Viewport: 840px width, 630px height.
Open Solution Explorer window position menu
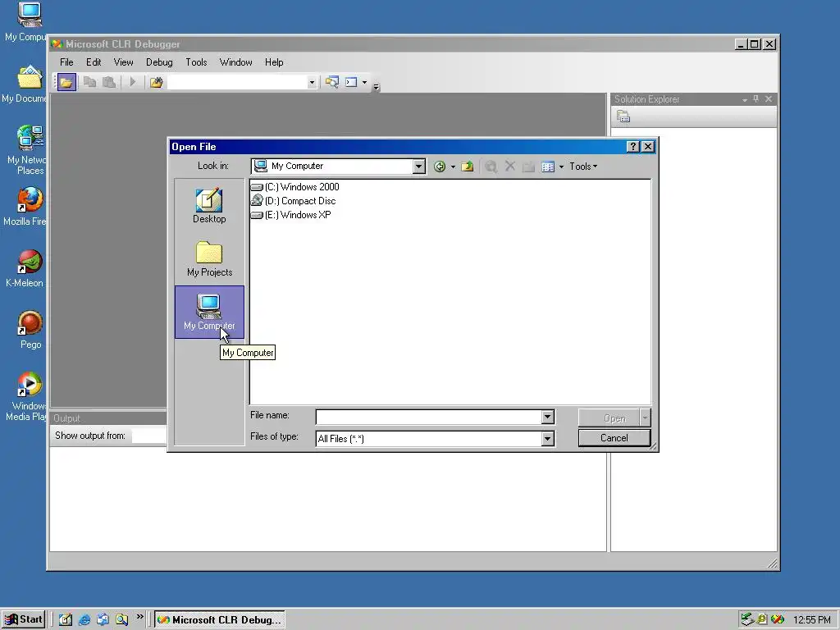(744, 99)
